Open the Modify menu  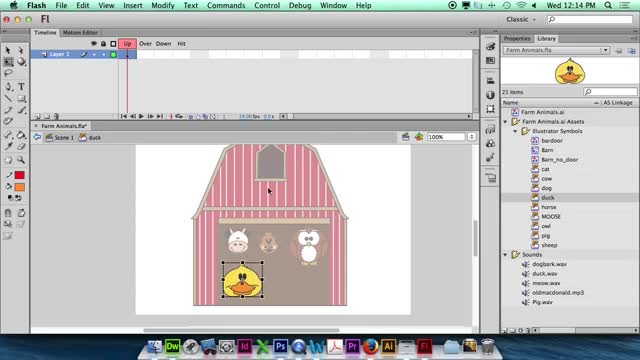point(162,5)
